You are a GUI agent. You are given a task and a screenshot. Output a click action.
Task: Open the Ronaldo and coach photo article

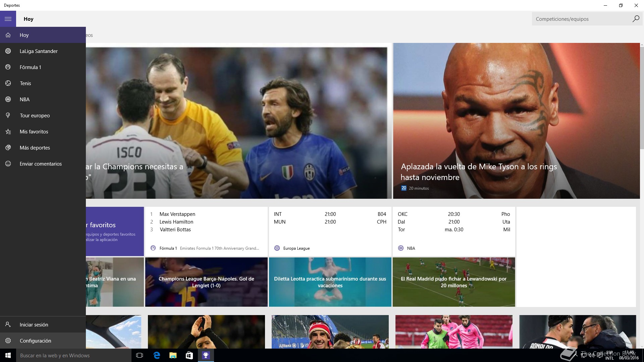pyautogui.click(x=578, y=332)
